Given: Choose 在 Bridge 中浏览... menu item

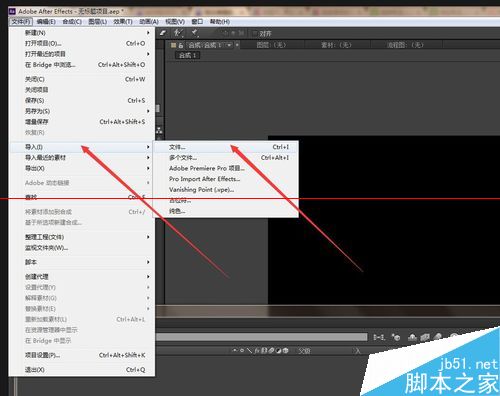Looking at the screenshot, I should point(82,65).
